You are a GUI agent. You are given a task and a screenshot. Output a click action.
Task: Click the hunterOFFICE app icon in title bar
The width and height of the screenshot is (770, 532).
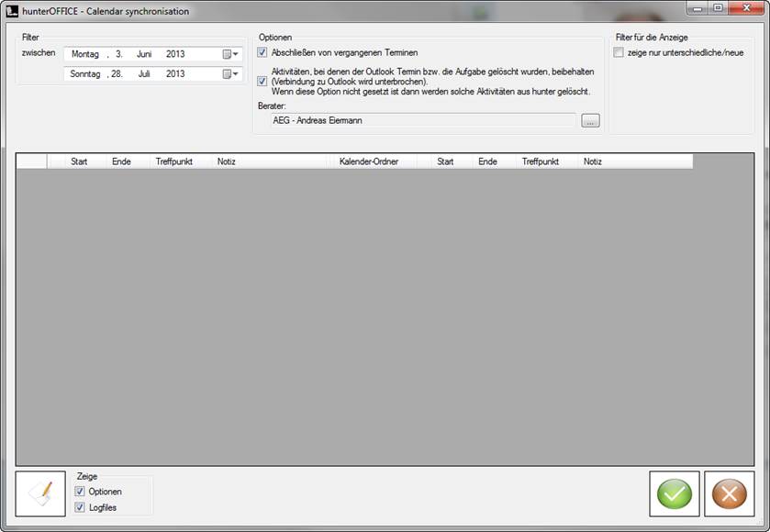tap(12, 11)
